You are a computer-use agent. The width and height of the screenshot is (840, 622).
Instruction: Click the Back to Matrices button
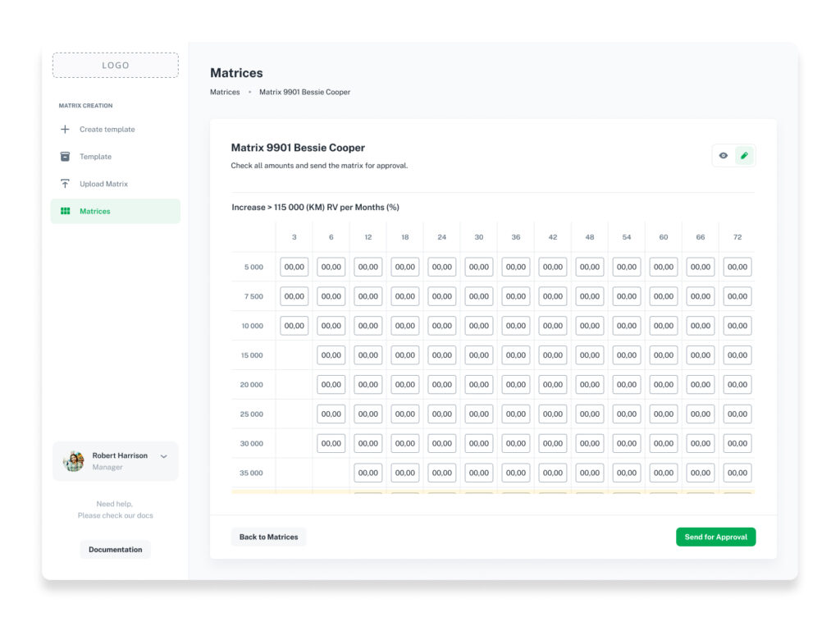[x=268, y=537]
